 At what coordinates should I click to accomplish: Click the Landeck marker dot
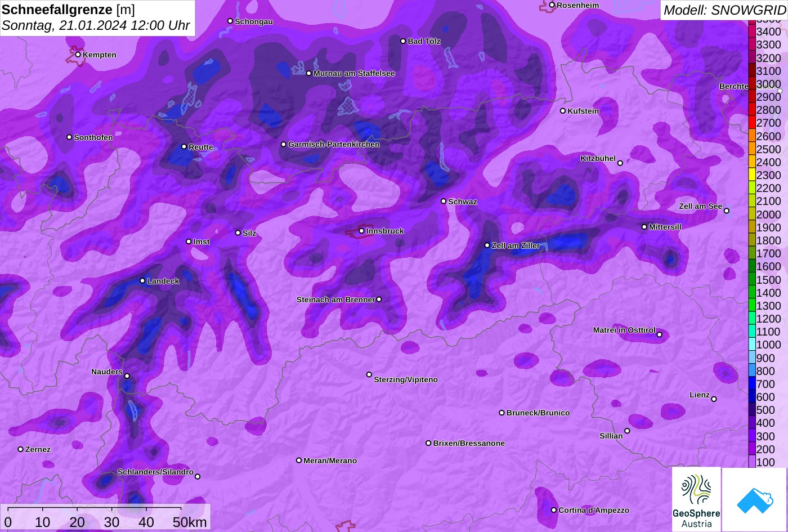click(142, 281)
